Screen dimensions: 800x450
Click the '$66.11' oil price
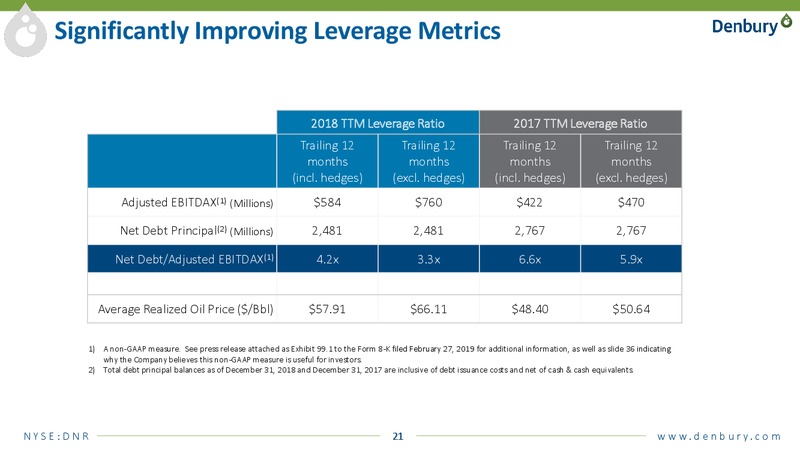coord(428,309)
